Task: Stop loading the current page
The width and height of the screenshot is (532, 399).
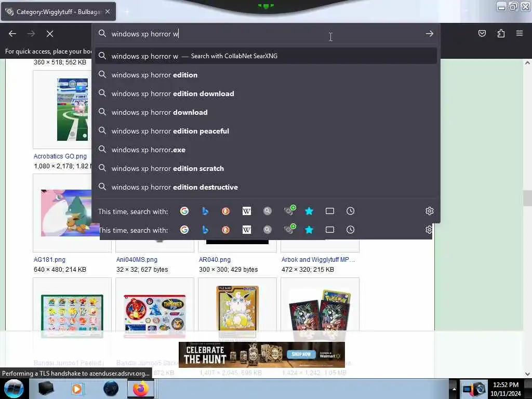Action: pos(50,34)
